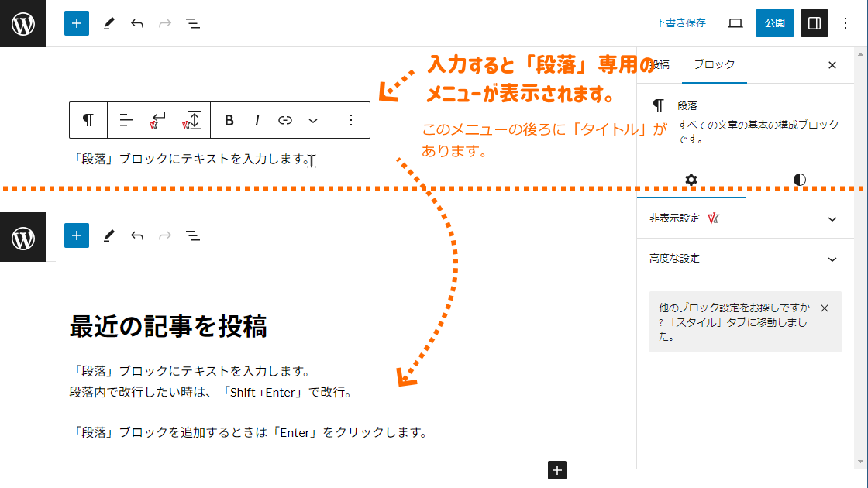Dismiss the block settings notice
This screenshot has height=488, width=868.
[x=824, y=308]
